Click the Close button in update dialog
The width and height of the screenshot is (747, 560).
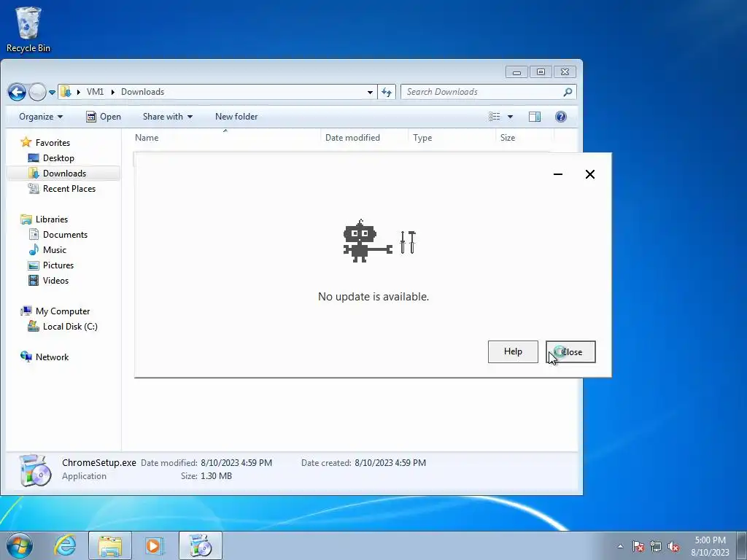[x=570, y=352]
